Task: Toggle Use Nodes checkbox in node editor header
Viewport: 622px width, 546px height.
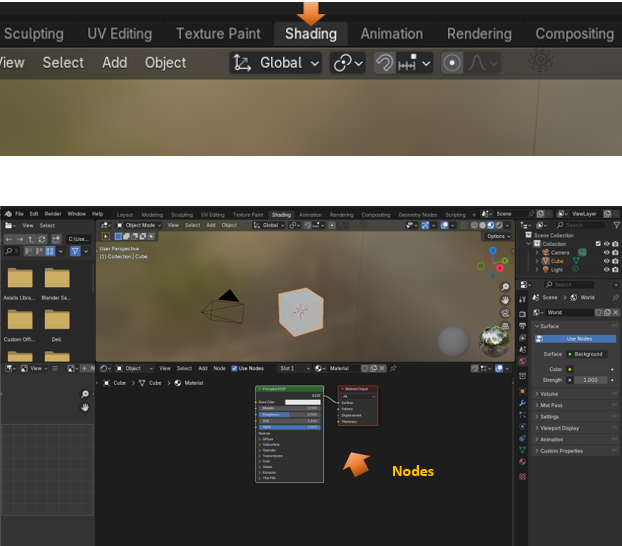Action: click(x=234, y=368)
